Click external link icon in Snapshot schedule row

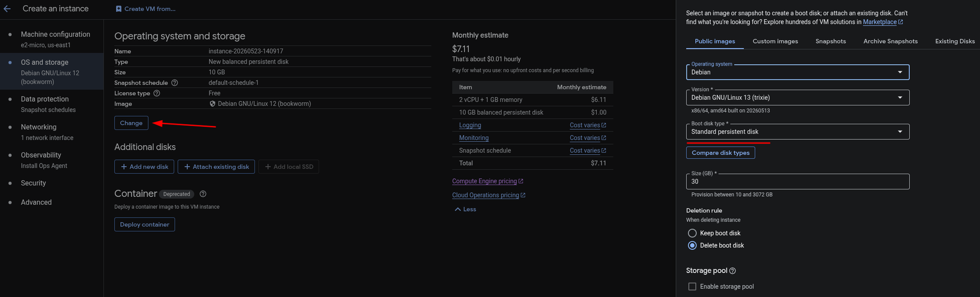click(x=603, y=151)
